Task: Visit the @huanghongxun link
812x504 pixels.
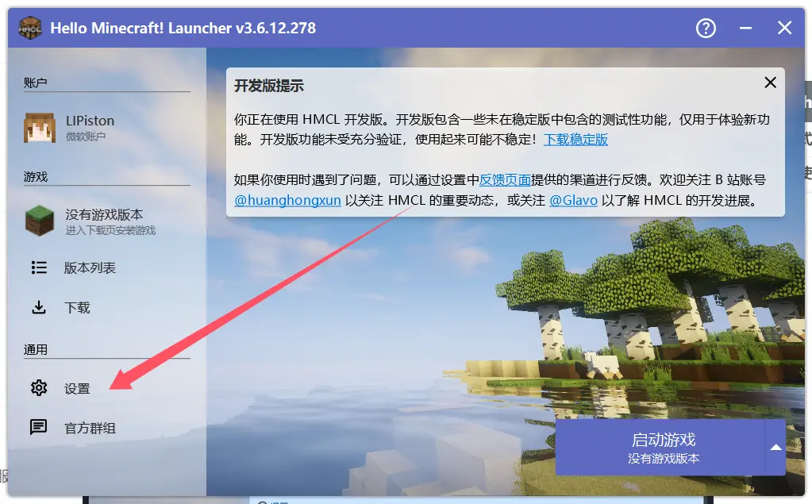Action: pyautogui.click(x=287, y=200)
